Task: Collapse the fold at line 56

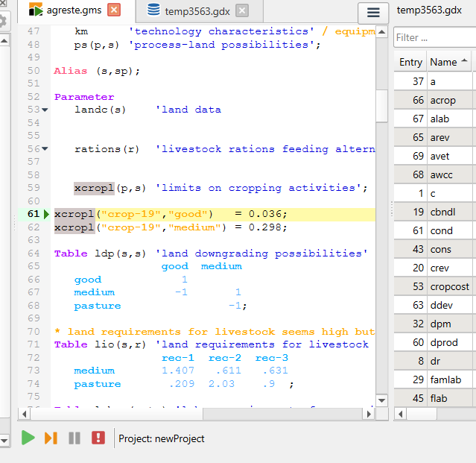Action: (45, 149)
